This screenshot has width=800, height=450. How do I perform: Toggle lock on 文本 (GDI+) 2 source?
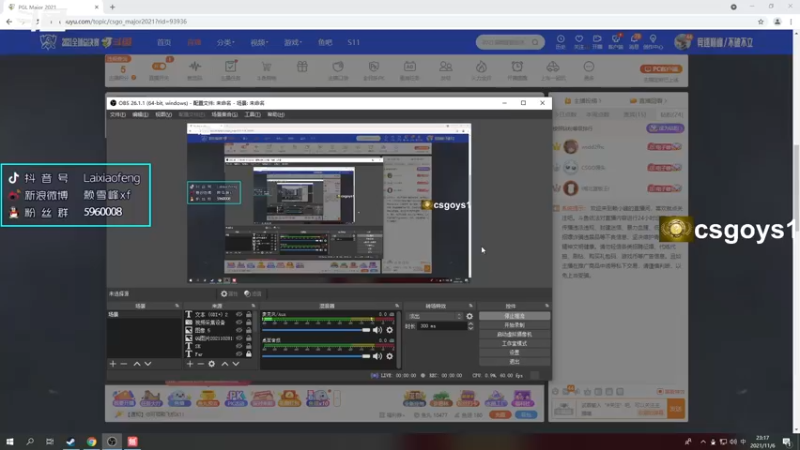(248, 315)
